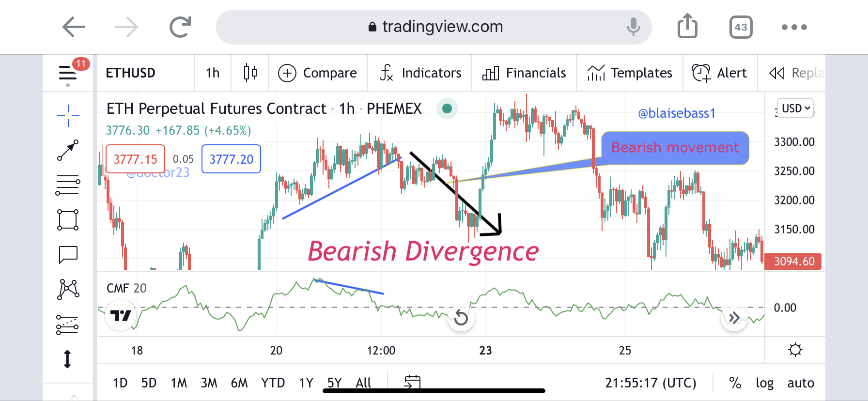The height and width of the screenshot is (401, 868).
Task: Change the 1h timeframe interval
Action: coord(213,73)
